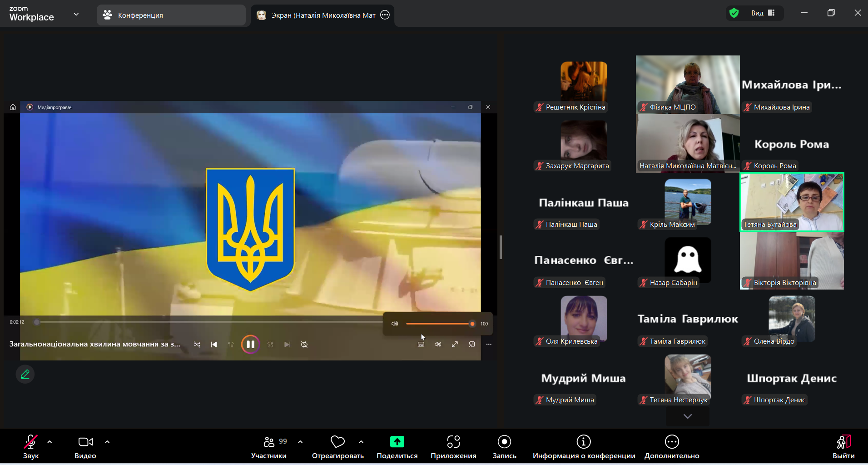Select the Экран shared screen tab
Screen dimensions: 868x465
[322, 15]
